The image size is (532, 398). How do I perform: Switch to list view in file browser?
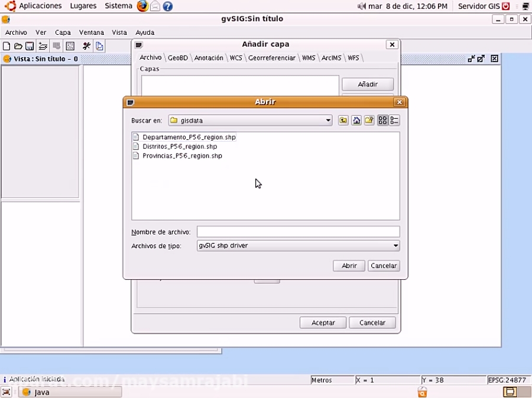(394, 120)
